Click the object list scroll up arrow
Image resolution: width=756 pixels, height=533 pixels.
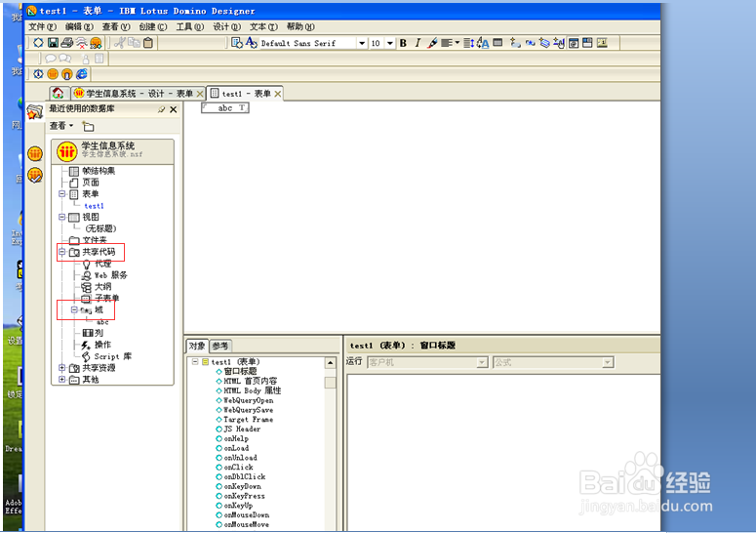click(331, 363)
